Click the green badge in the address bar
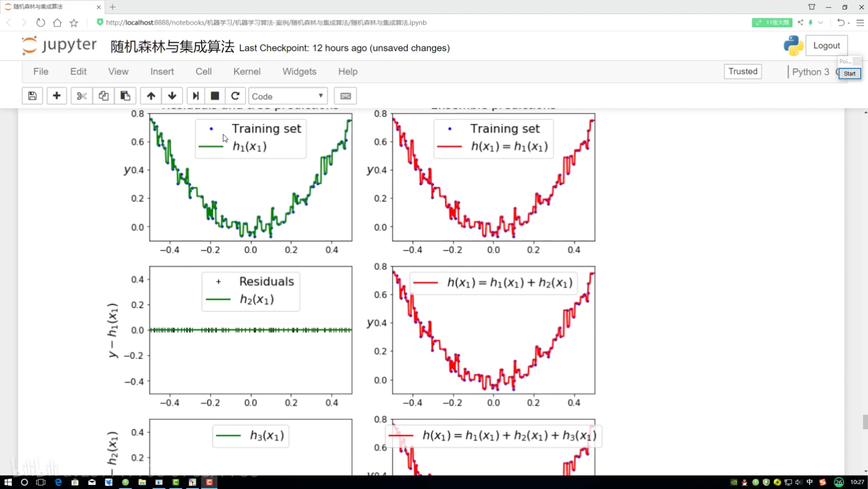The image size is (868, 489). tap(772, 23)
